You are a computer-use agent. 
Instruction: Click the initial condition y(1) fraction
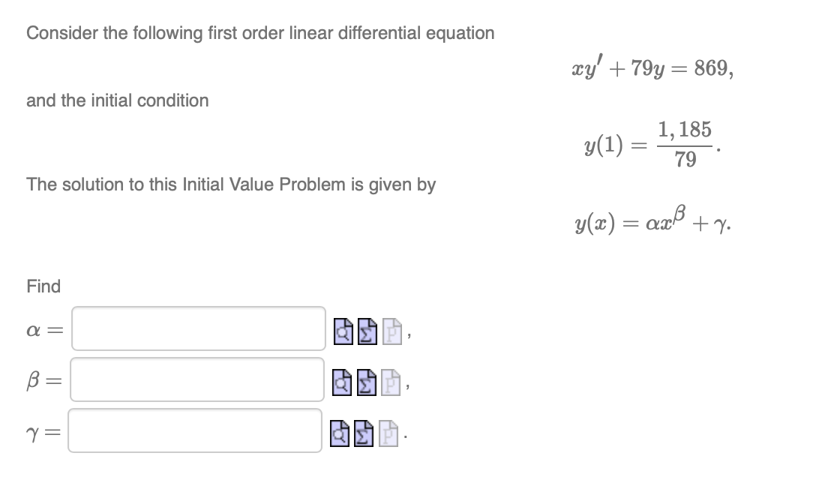(x=652, y=144)
